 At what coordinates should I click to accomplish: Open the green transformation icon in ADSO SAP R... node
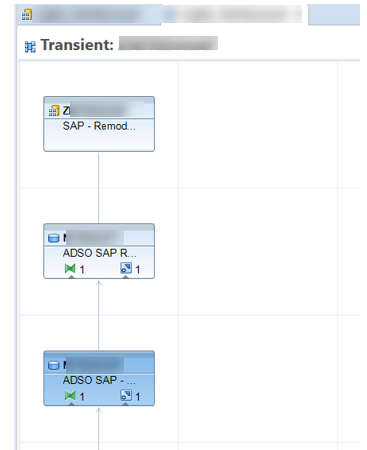[70, 268]
